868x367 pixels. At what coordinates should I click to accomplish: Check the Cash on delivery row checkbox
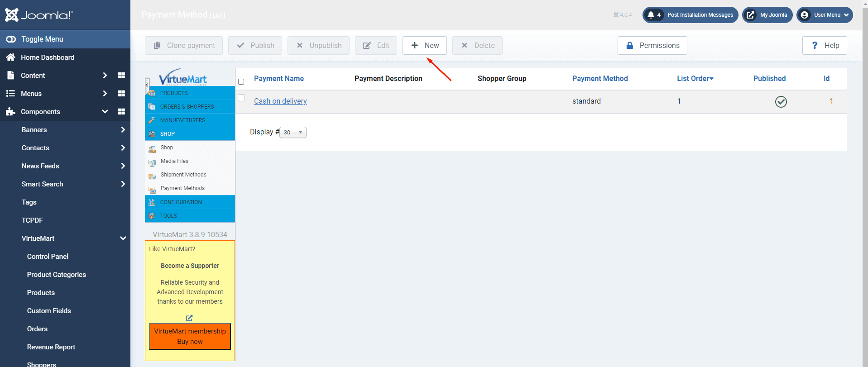pos(241,98)
